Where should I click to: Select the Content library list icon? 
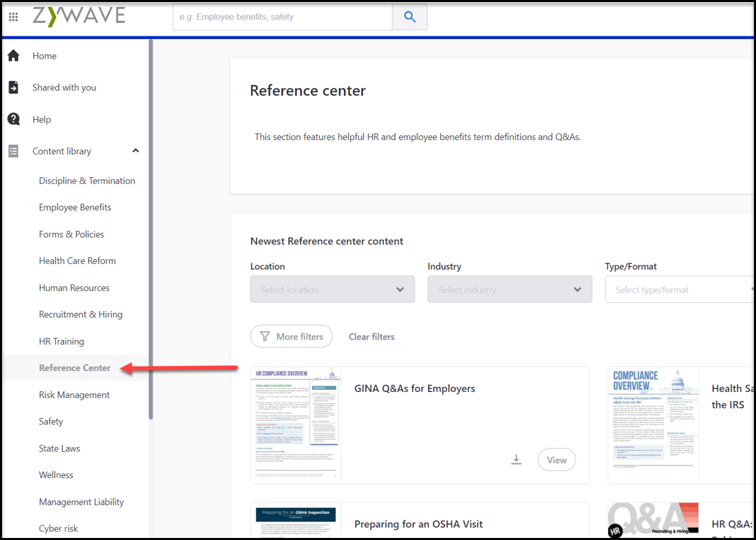14,150
